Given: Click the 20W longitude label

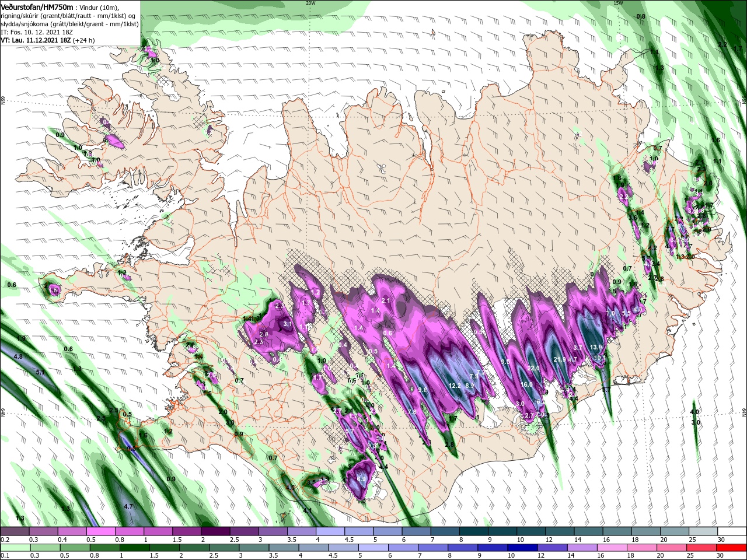Looking at the screenshot, I should coord(310,3).
